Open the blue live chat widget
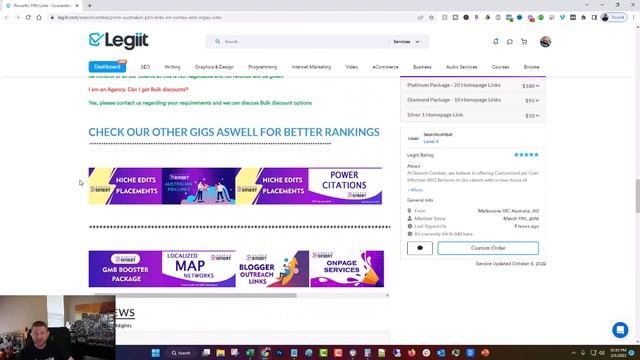The image size is (640, 360). [x=620, y=330]
